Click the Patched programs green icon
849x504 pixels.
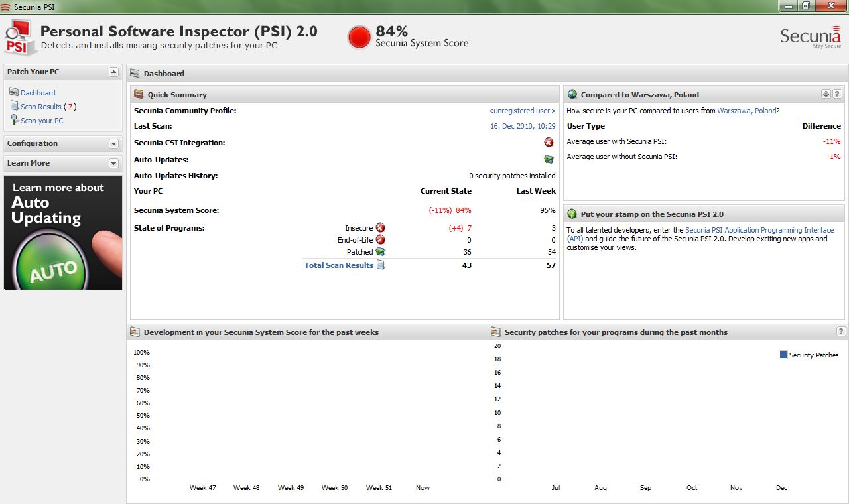point(380,251)
